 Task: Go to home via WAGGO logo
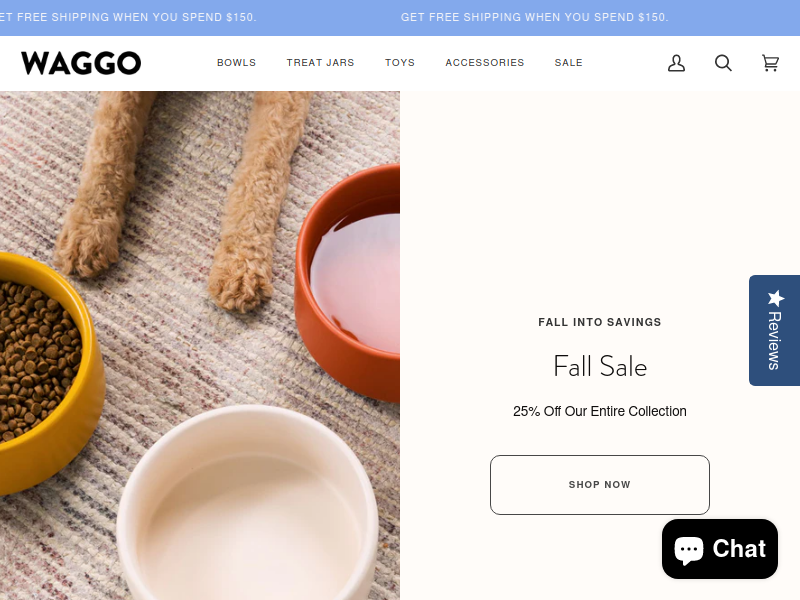coord(81,63)
